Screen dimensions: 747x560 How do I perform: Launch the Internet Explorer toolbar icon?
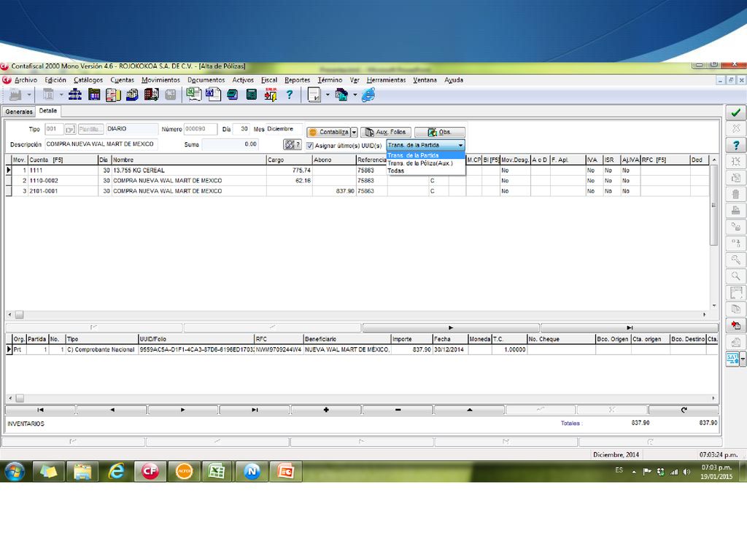point(368,95)
